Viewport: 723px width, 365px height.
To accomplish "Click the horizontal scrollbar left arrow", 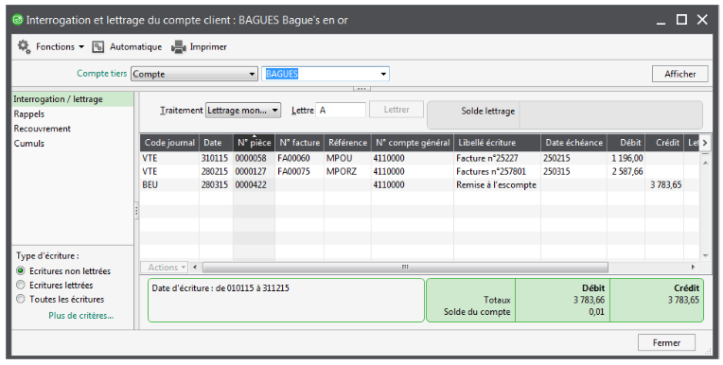I will tap(195, 267).
